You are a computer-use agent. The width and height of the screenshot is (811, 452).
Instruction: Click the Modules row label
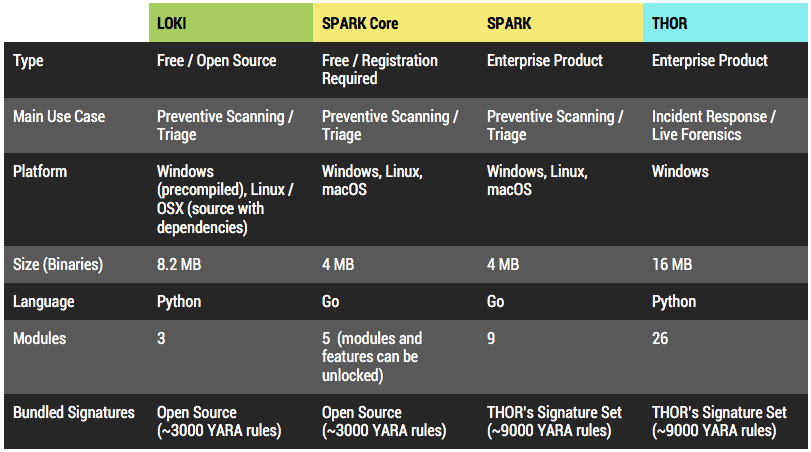tap(39, 338)
